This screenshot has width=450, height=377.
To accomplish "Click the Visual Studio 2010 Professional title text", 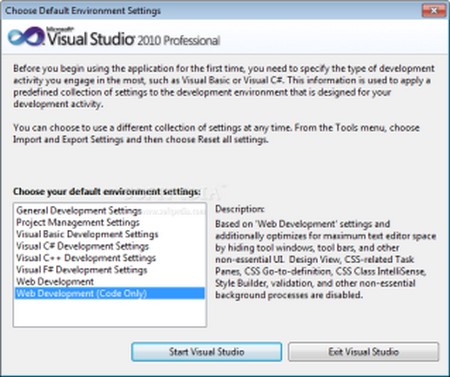I will 133,38.
